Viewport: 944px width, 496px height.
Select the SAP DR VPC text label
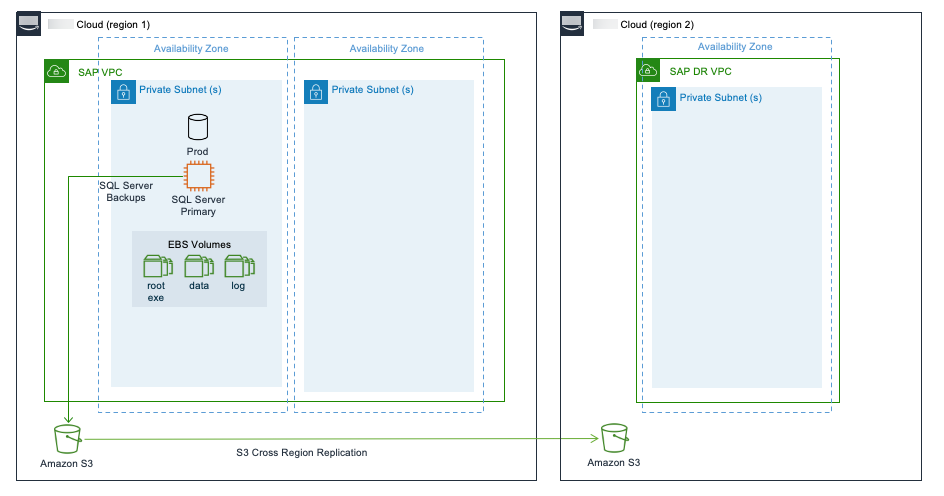[x=700, y=72]
